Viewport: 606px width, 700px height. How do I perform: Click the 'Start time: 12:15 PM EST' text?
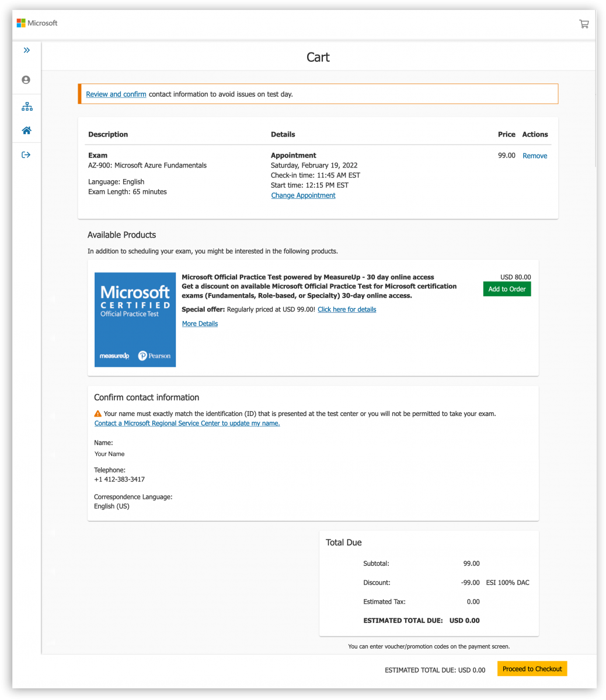coord(309,185)
